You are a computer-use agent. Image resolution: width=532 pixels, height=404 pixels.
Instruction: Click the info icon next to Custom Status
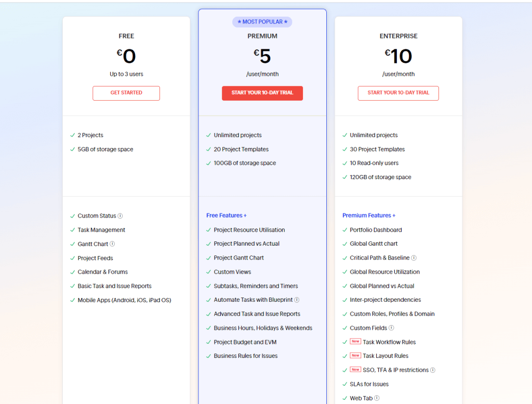[x=121, y=216]
